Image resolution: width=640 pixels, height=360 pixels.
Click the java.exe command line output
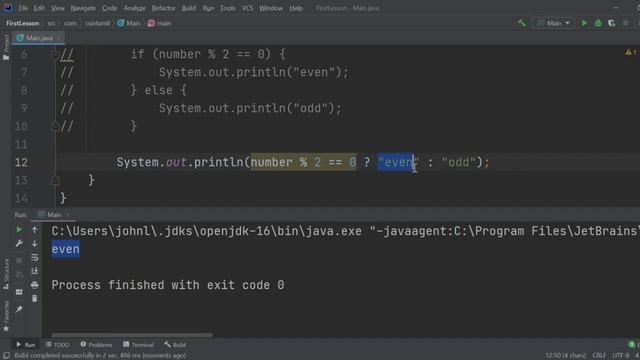coord(345,231)
